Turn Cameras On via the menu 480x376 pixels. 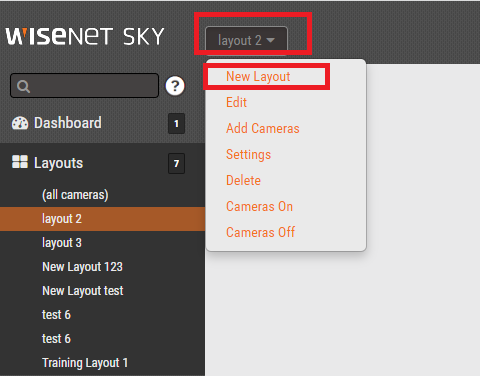(x=259, y=206)
